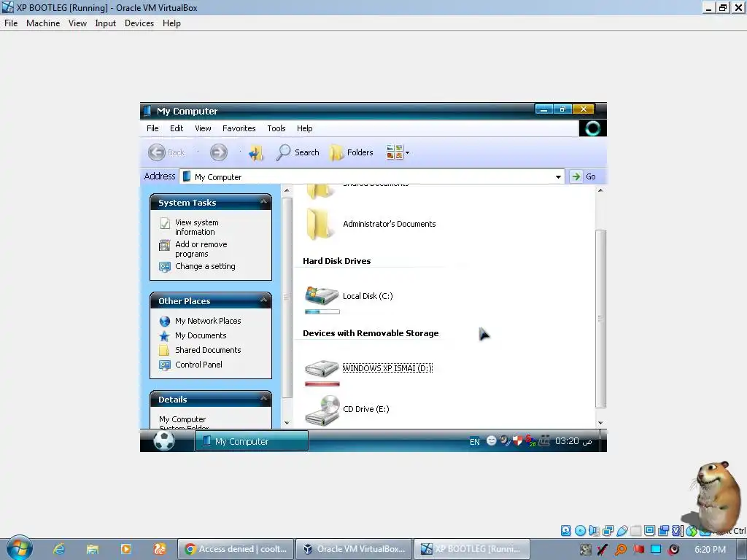Click VirtualBox audio status icon
The image size is (747, 560).
(x=594, y=530)
